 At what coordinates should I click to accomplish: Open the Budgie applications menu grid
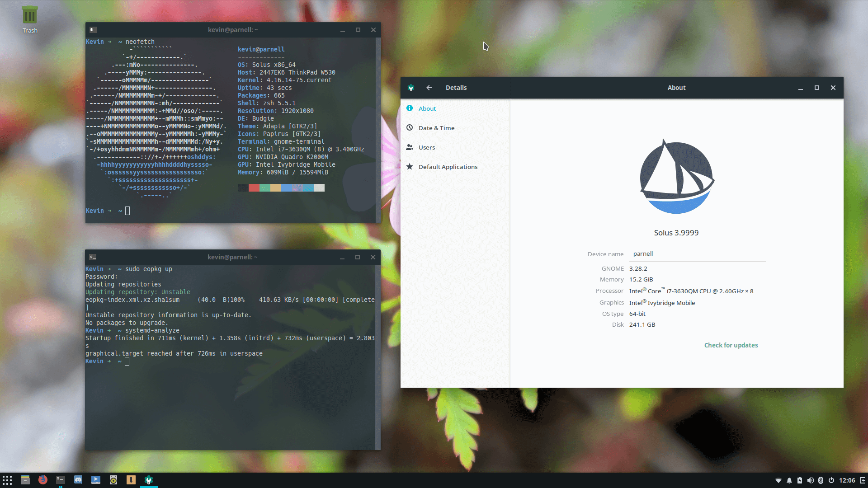click(x=7, y=480)
